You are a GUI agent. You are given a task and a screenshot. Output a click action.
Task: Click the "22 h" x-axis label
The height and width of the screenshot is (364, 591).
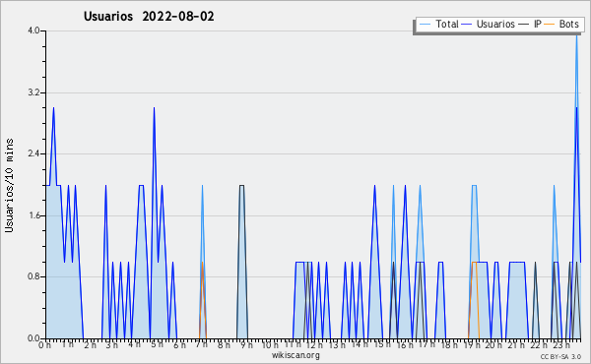[x=538, y=345]
